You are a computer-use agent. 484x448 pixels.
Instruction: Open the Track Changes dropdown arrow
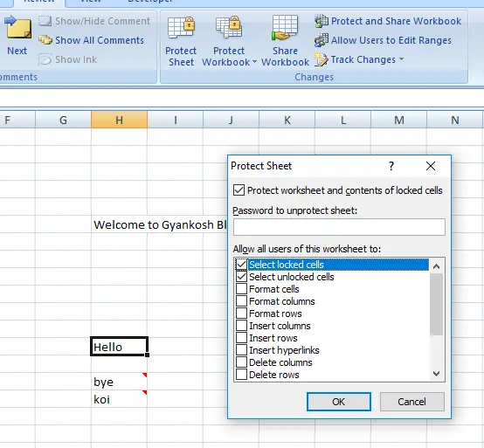(401, 59)
